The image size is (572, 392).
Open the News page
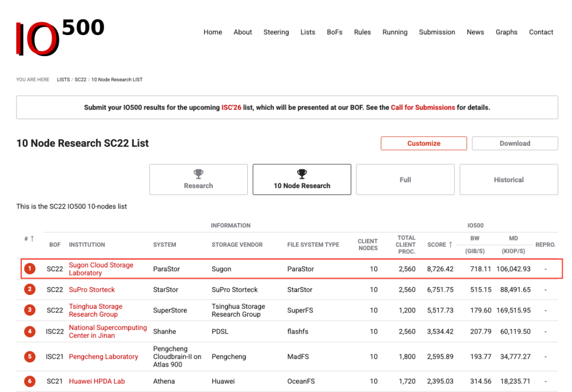pos(475,32)
